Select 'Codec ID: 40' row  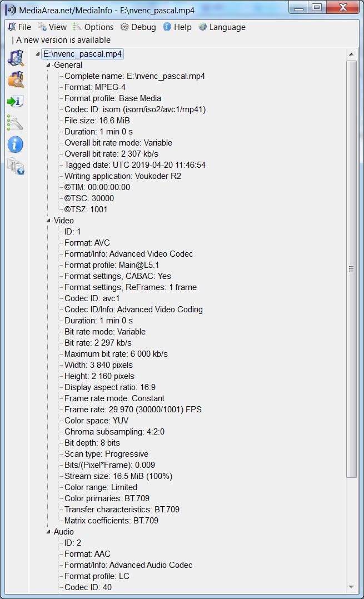(88, 587)
